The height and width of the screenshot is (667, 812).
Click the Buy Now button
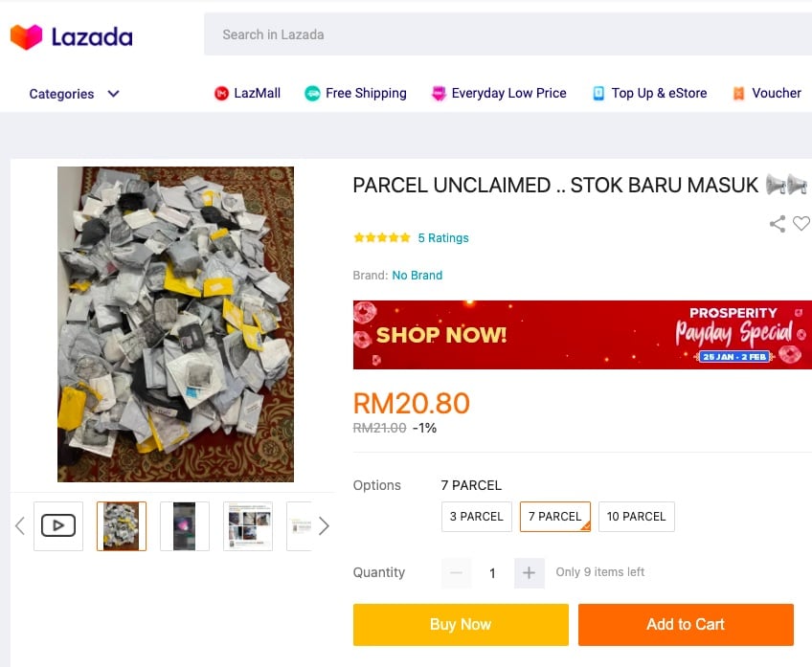coord(461,625)
